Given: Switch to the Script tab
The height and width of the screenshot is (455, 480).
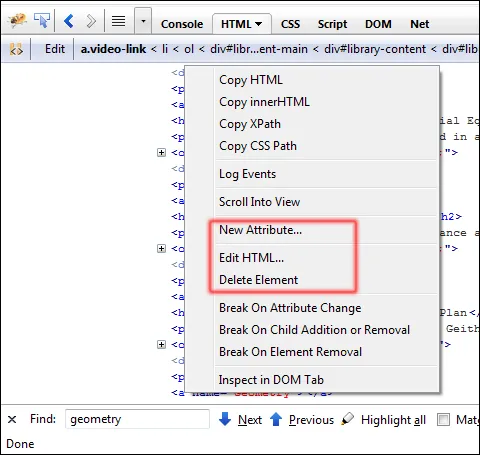Looking at the screenshot, I should [x=332, y=24].
